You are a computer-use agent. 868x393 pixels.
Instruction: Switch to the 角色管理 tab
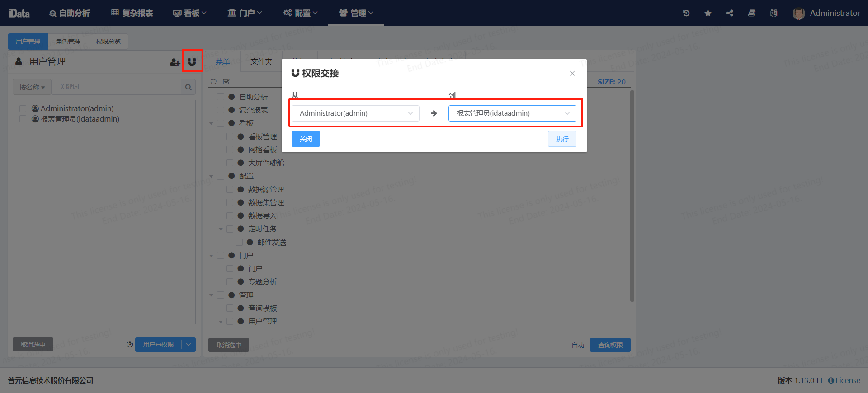68,42
